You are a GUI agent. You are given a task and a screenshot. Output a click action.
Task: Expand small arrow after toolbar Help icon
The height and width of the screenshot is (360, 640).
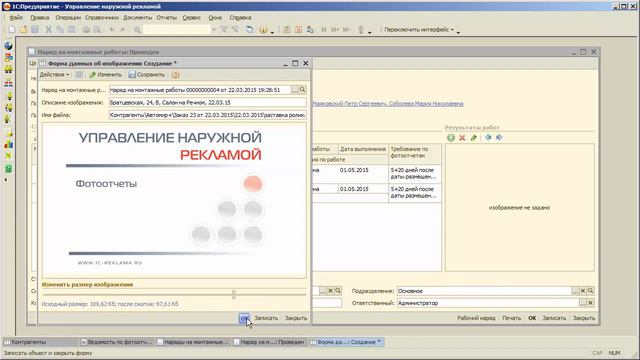click(272, 31)
